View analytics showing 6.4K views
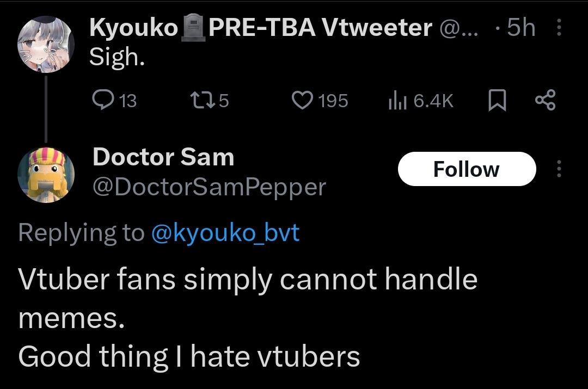The image size is (588, 389). click(421, 101)
